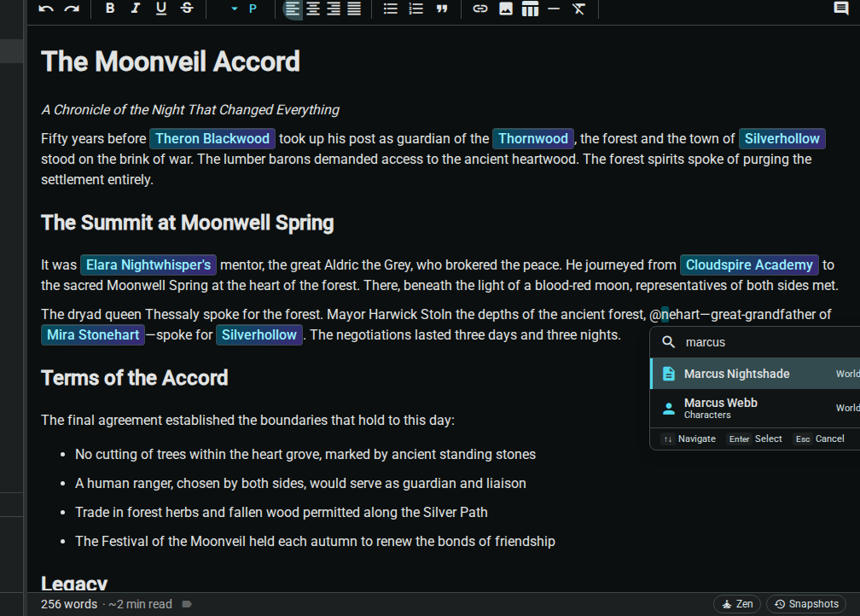Viewport: 860px width, 616px height.
Task: Insert an image
Action: point(506,9)
